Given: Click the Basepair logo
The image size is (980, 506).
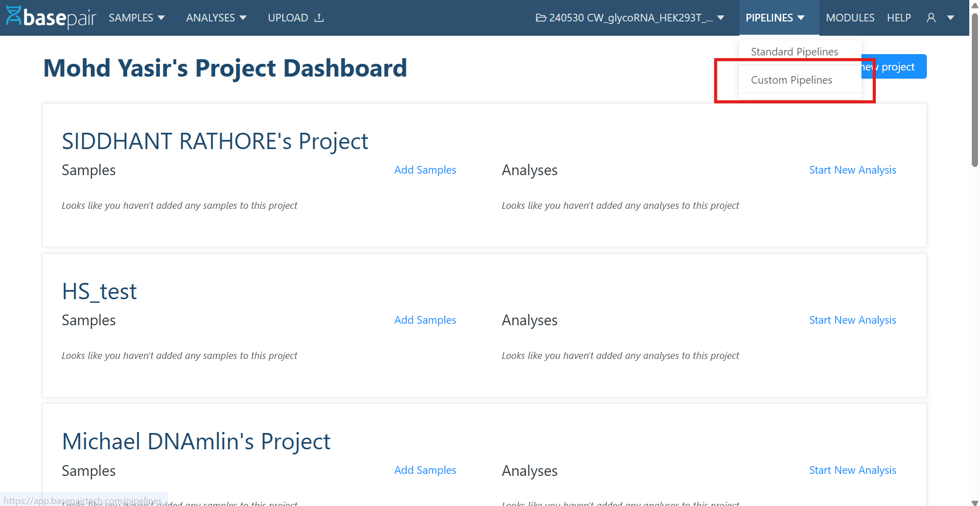Looking at the screenshot, I should tap(50, 17).
